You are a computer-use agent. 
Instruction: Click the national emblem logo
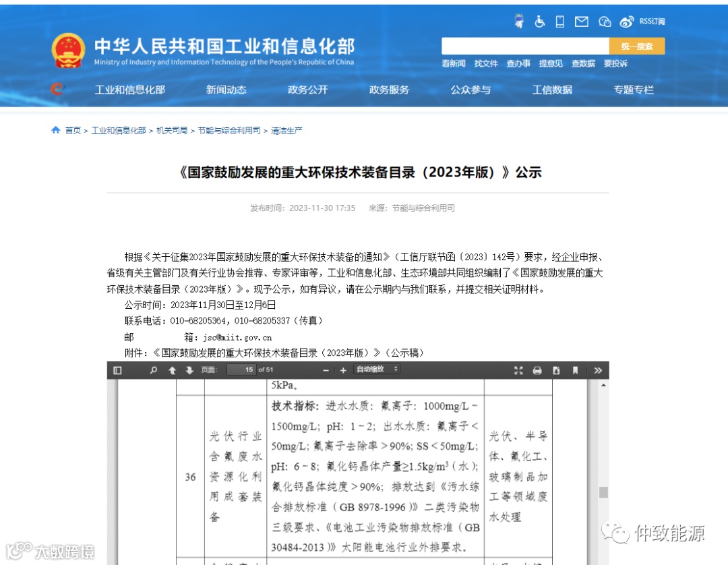[68, 51]
